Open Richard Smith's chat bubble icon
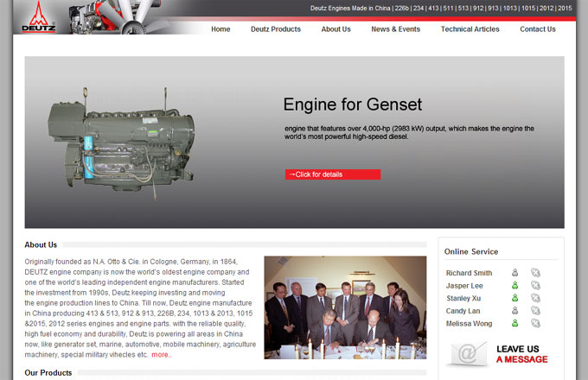This screenshot has width=588, height=380. 535,273
